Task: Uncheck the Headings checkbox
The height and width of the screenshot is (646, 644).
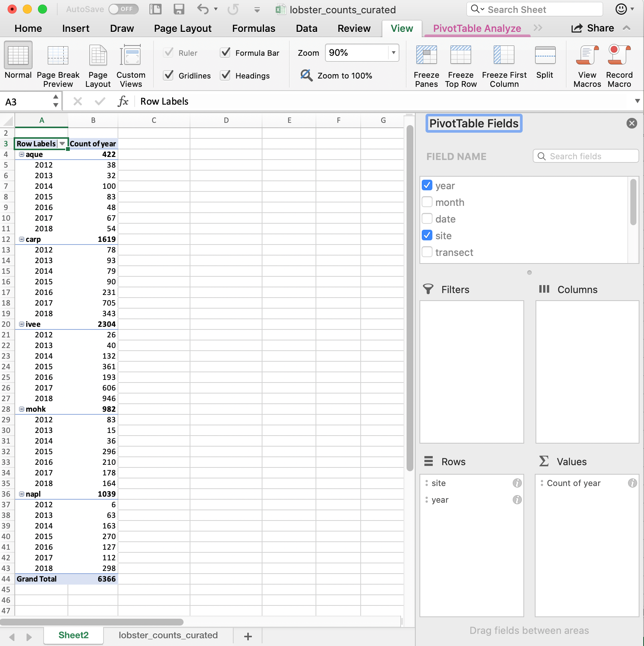Action: coord(225,75)
